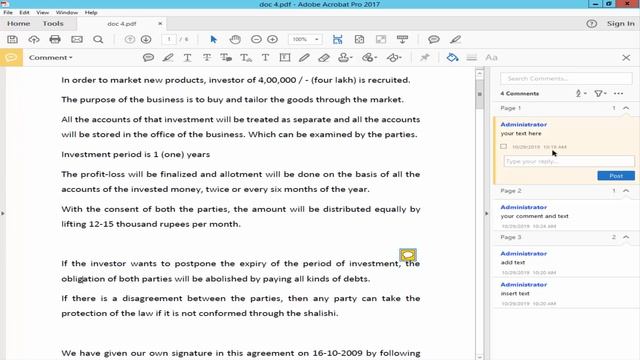Screen dimensions: 640x360
Task: Toggle the Keep tool selected pin
Action: [x=424, y=58]
